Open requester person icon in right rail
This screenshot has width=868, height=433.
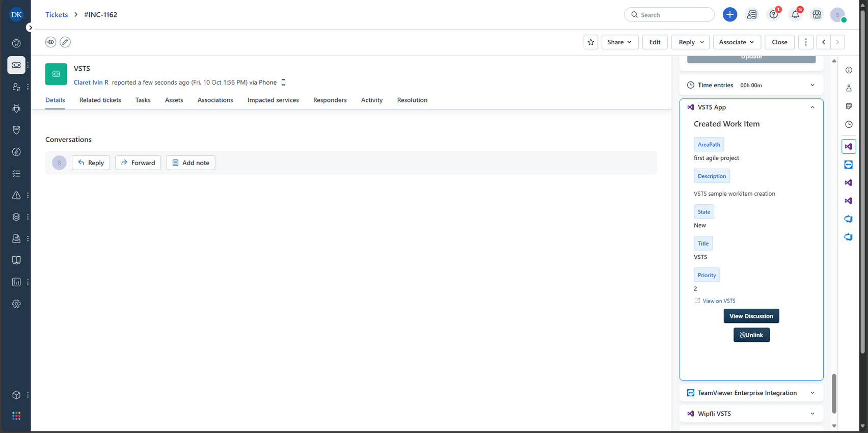click(x=849, y=88)
